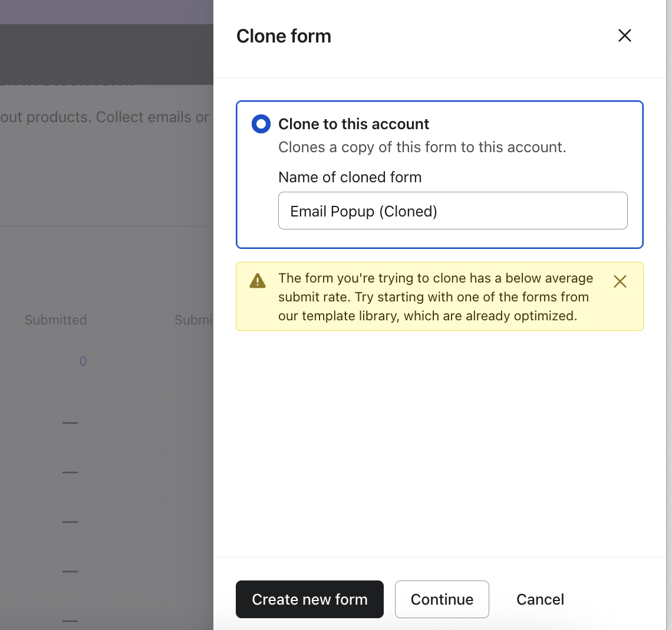Dismiss the below average submit rate warning
The width and height of the screenshot is (672, 630).
620,281
